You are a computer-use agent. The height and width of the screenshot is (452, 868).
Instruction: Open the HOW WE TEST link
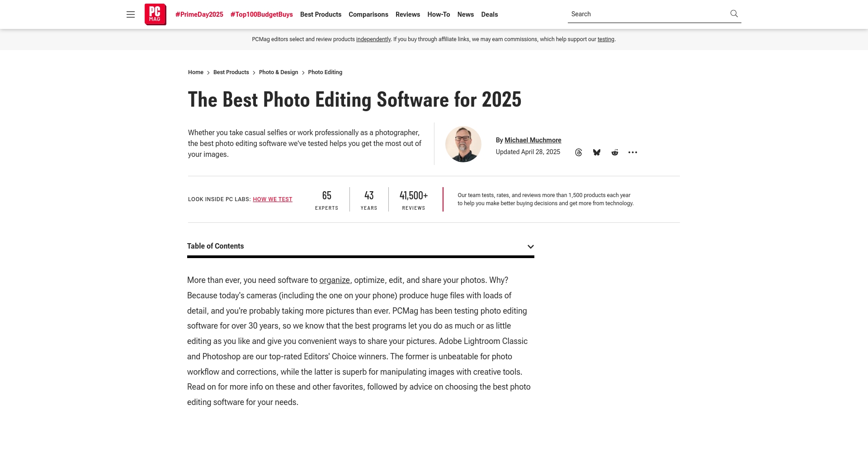click(x=273, y=199)
